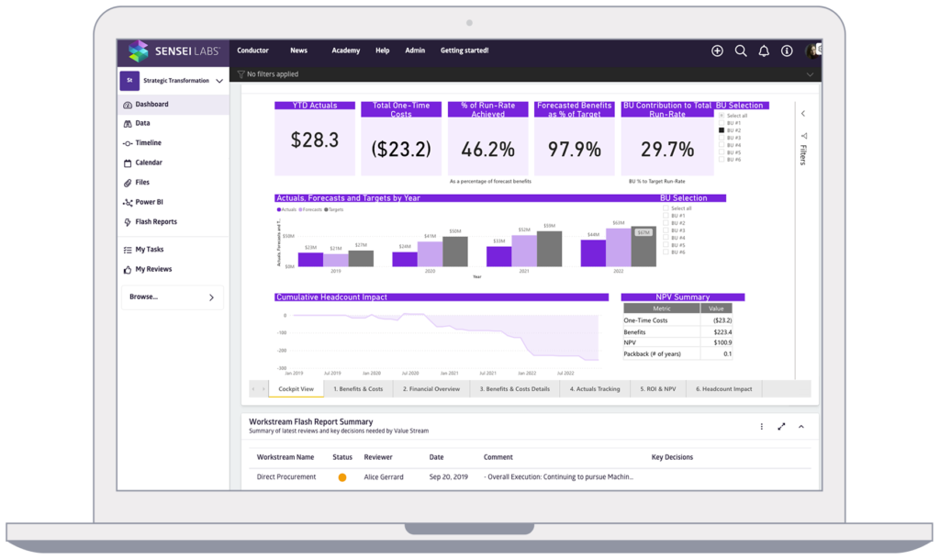Open My Reviews in sidebar
The image size is (940, 560).
click(x=153, y=270)
